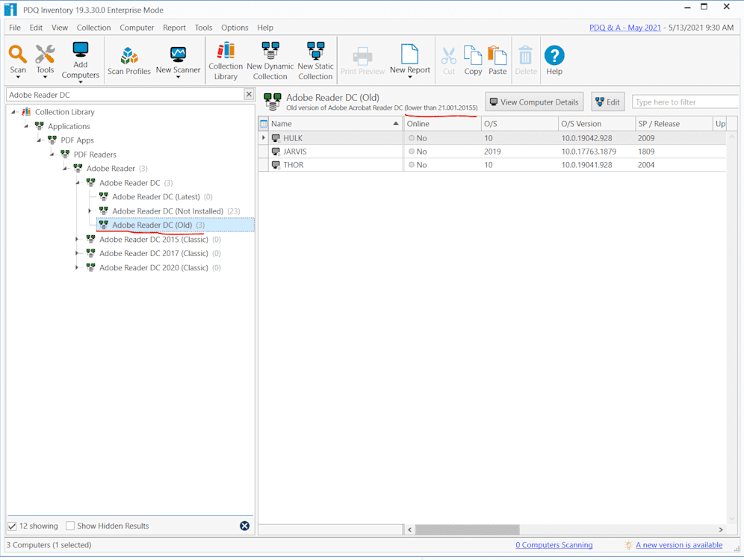Open Help from the toolbar
The width and height of the screenshot is (744, 560).
pos(554,60)
